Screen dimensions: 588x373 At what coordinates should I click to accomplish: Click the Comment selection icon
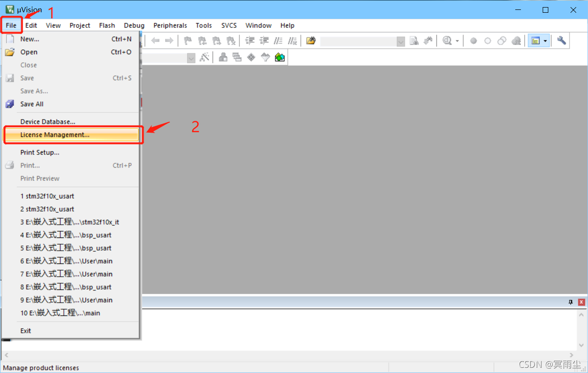coord(279,41)
